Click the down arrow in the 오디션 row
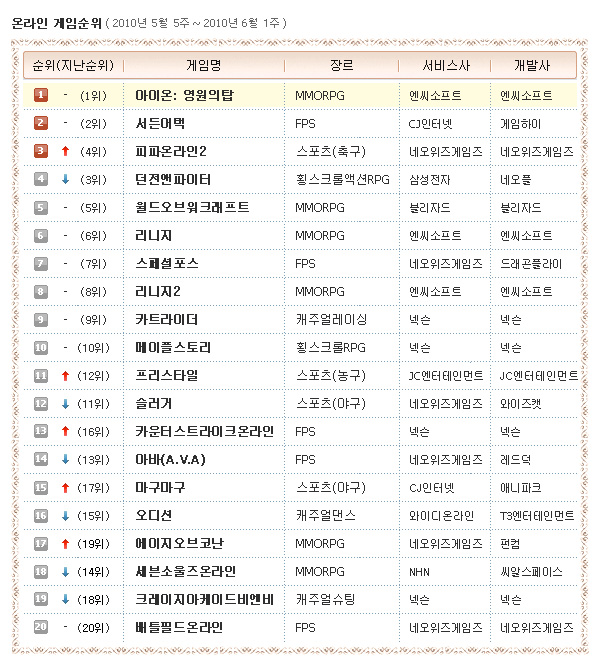This screenshot has height=666, width=600. tap(65, 515)
